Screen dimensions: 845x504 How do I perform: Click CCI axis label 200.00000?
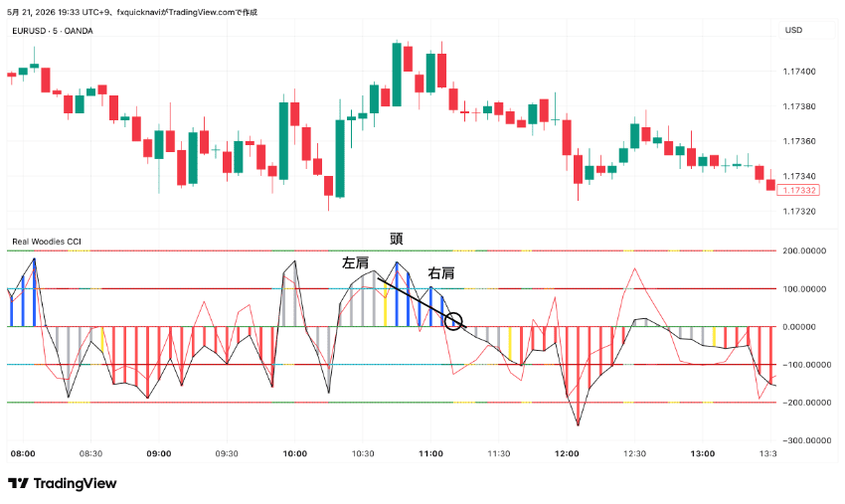click(x=804, y=252)
